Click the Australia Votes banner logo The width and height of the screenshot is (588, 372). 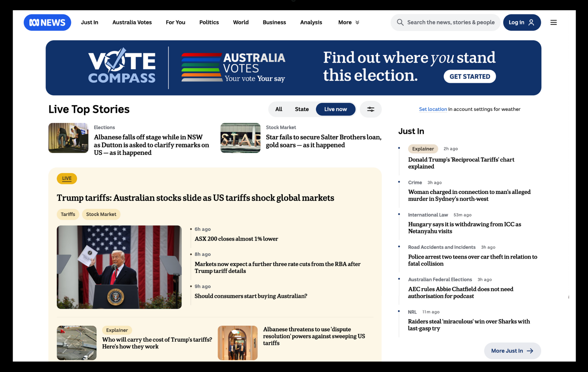click(233, 67)
